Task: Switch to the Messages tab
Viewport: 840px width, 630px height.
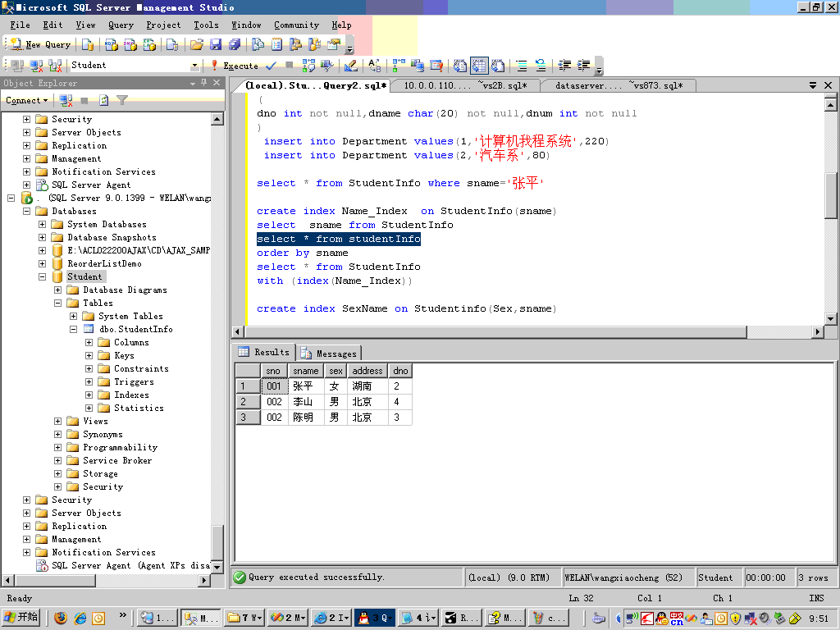Action: click(x=330, y=353)
